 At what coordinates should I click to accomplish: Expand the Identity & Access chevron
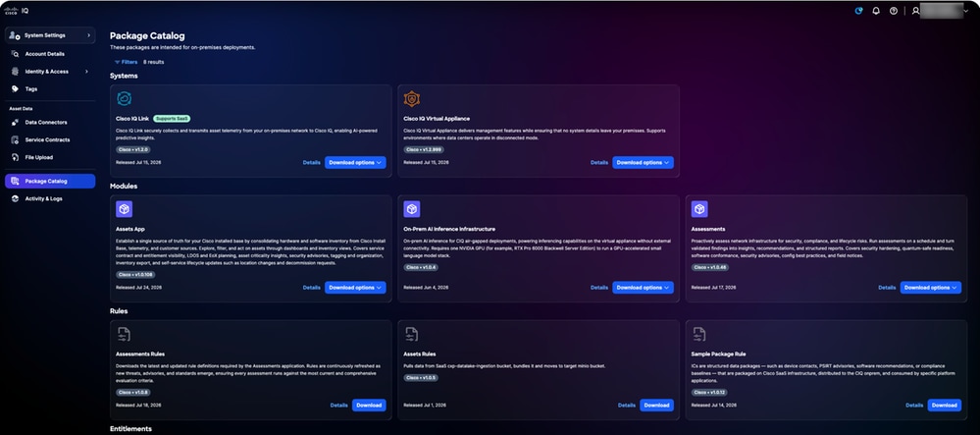[x=86, y=72]
